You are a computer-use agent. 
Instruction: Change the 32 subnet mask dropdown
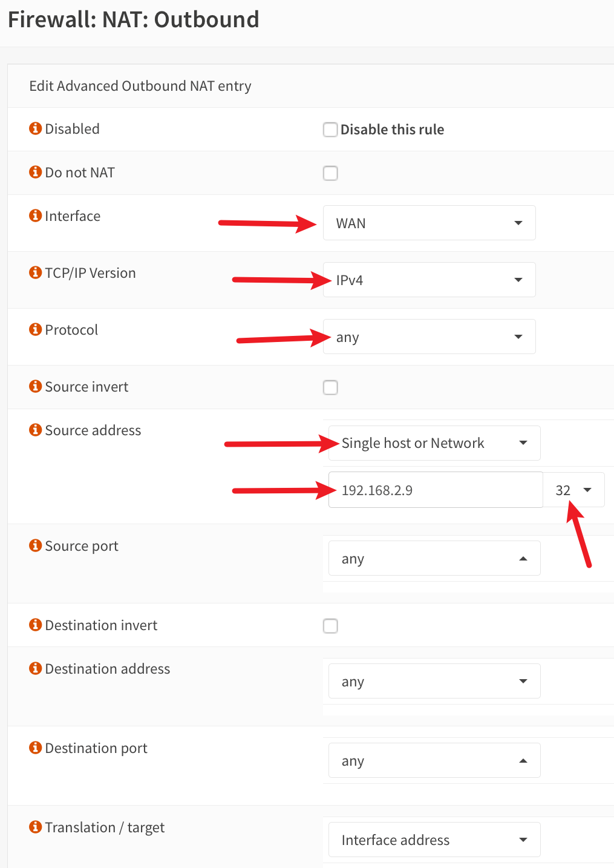point(573,490)
